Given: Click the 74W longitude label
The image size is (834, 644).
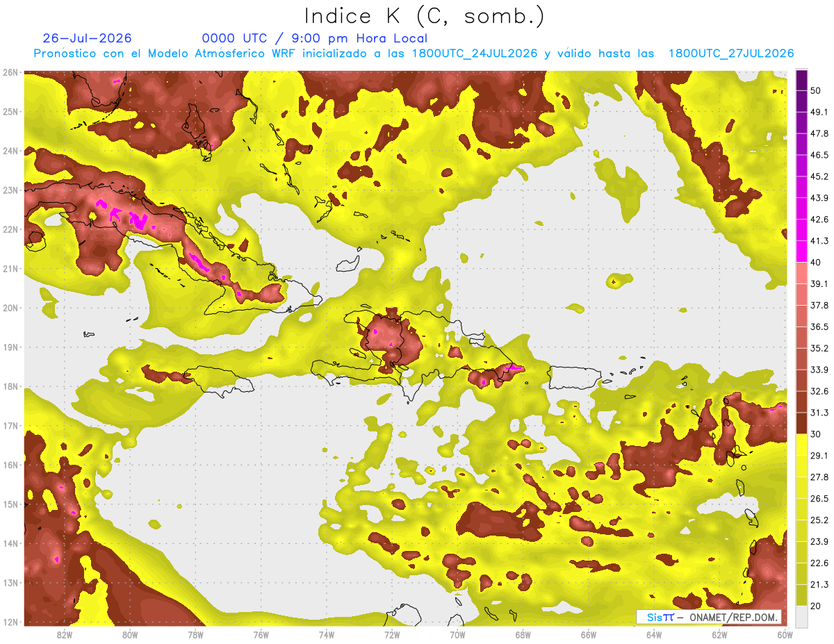Looking at the screenshot, I should pos(327,635).
